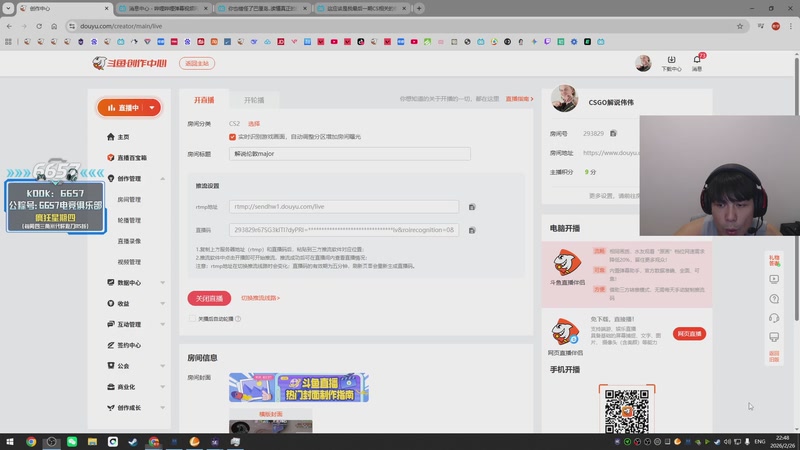Open 房间管理 in the sidebar
The height and width of the screenshot is (450, 800).
[x=129, y=199]
